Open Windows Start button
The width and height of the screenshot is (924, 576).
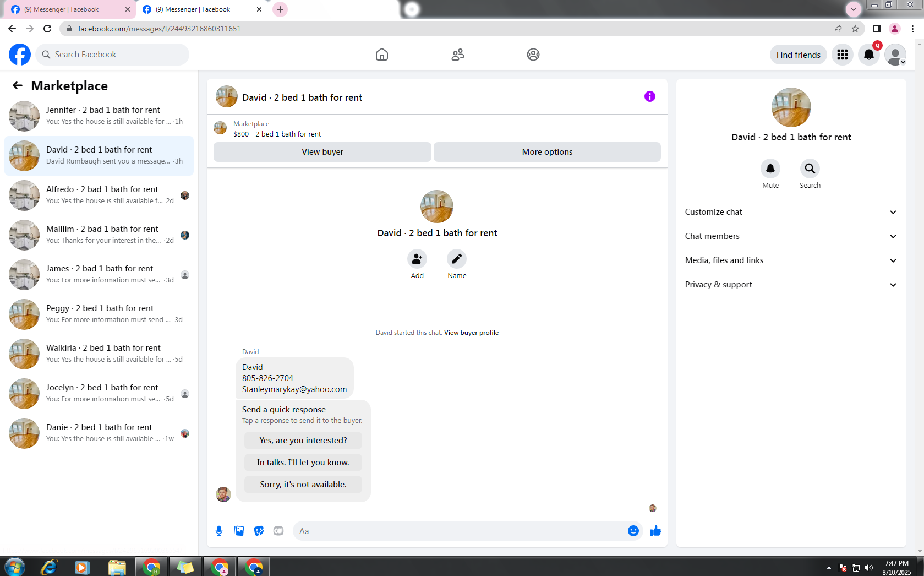point(15,567)
